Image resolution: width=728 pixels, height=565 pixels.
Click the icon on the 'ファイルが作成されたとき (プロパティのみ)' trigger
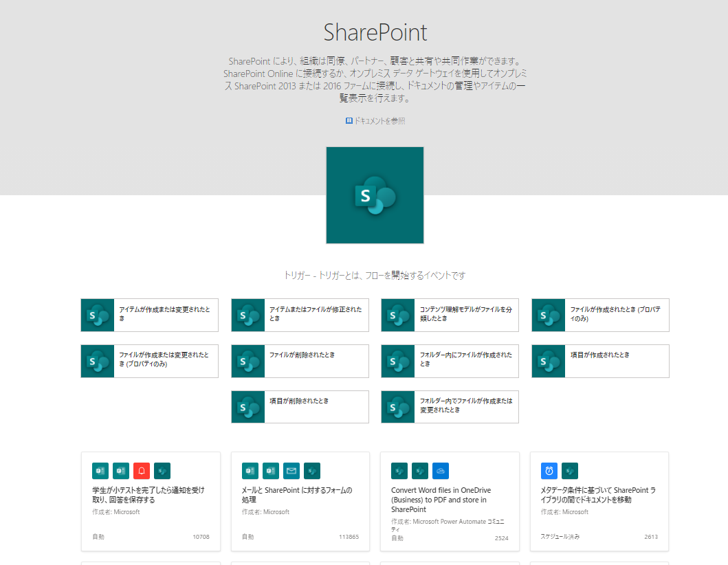click(549, 315)
